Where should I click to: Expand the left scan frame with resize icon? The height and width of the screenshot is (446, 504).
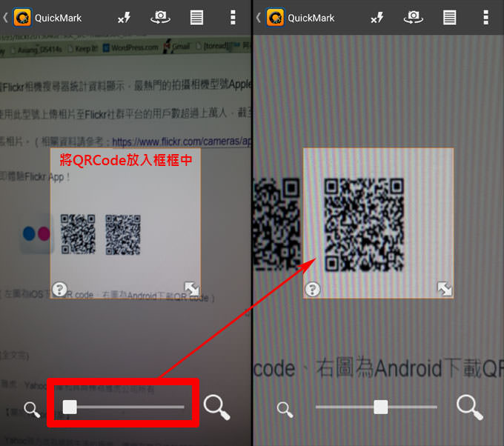coord(190,289)
